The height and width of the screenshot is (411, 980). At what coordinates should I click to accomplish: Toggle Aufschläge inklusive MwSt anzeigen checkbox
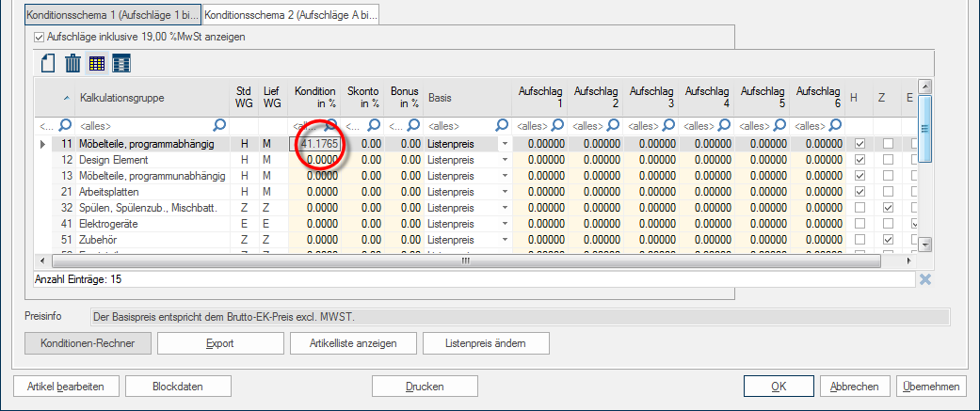(40, 37)
